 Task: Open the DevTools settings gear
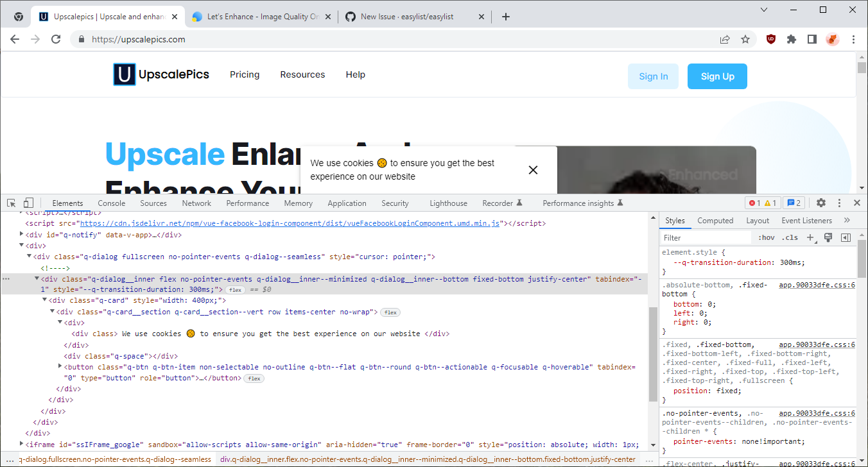coord(821,203)
